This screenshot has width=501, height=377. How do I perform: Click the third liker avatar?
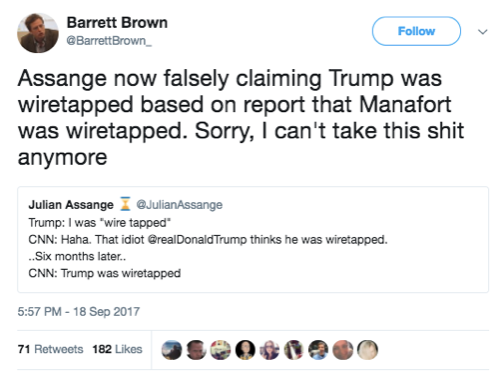click(220, 350)
